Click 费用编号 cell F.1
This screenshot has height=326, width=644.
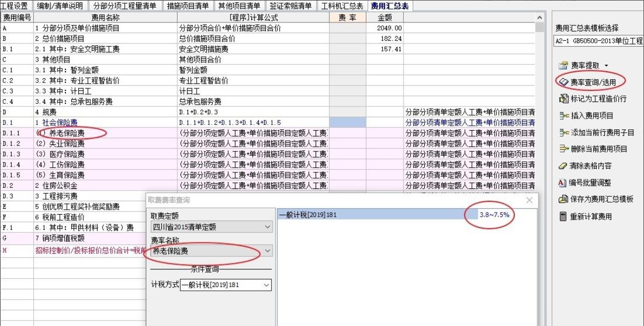[x=16, y=227]
